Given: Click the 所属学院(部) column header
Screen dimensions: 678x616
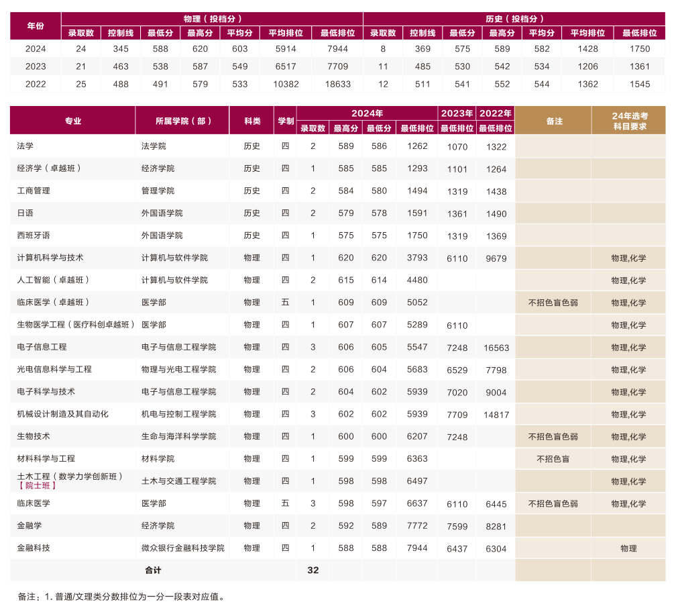Looking at the screenshot, I should (182, 121).
